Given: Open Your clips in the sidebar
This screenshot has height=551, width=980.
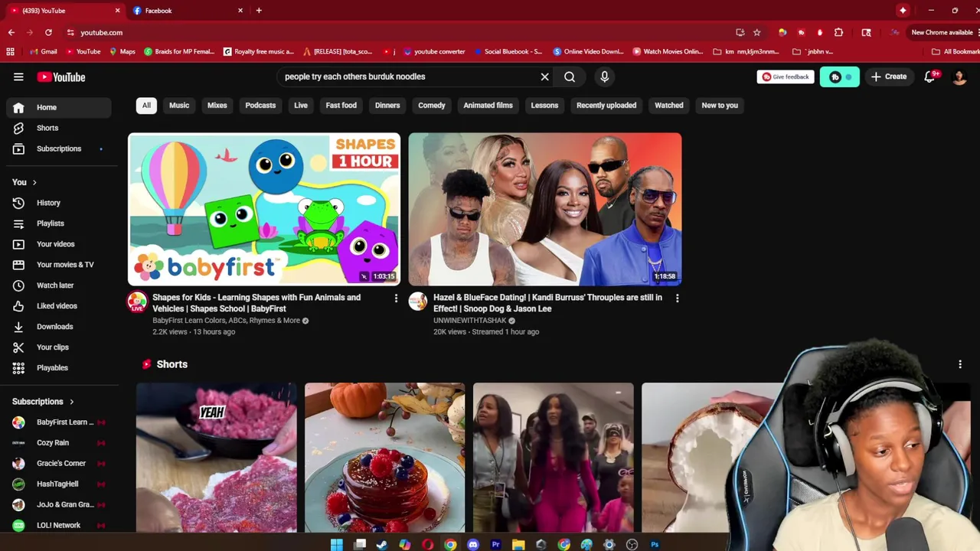Looking at the screenshot, I should click(59, 347).
